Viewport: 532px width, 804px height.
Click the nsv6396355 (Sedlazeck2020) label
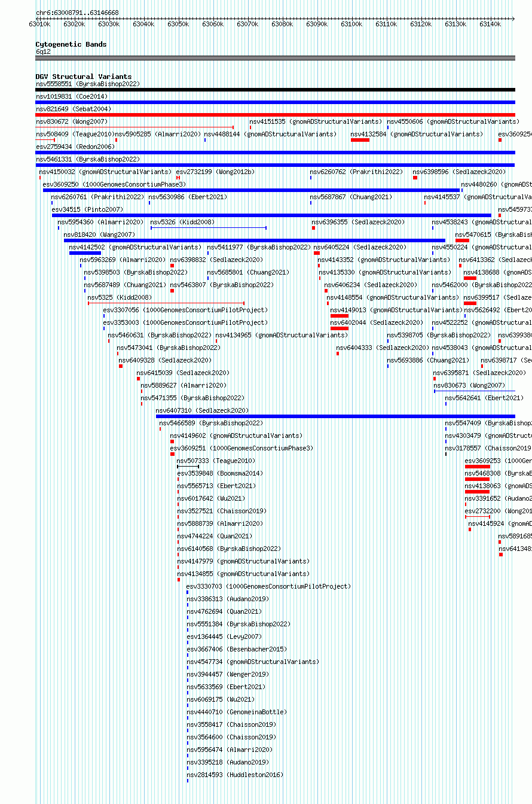(x=358, y=222)
